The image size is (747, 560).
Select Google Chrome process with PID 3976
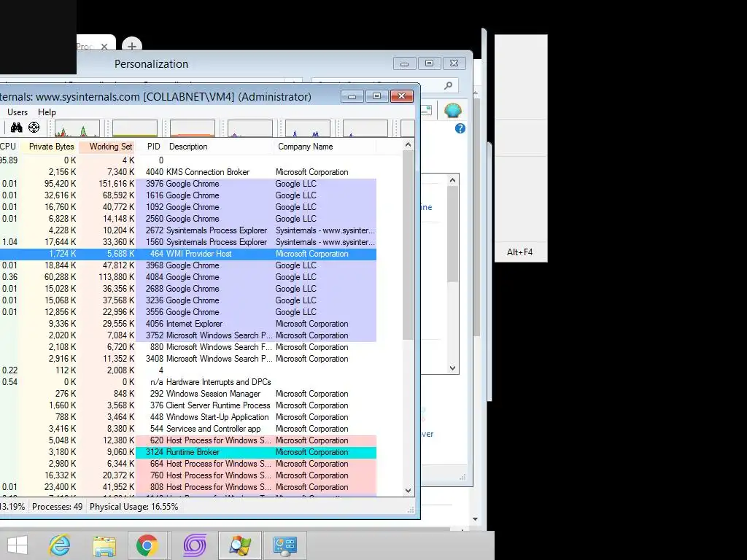188,184
